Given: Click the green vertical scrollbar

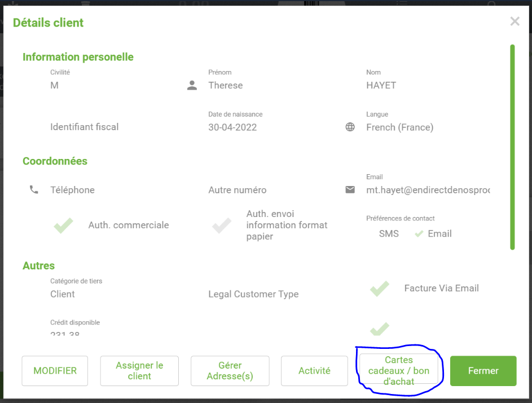Looking at the screenshot, I should pyautogui.click(x=512, y=147).
